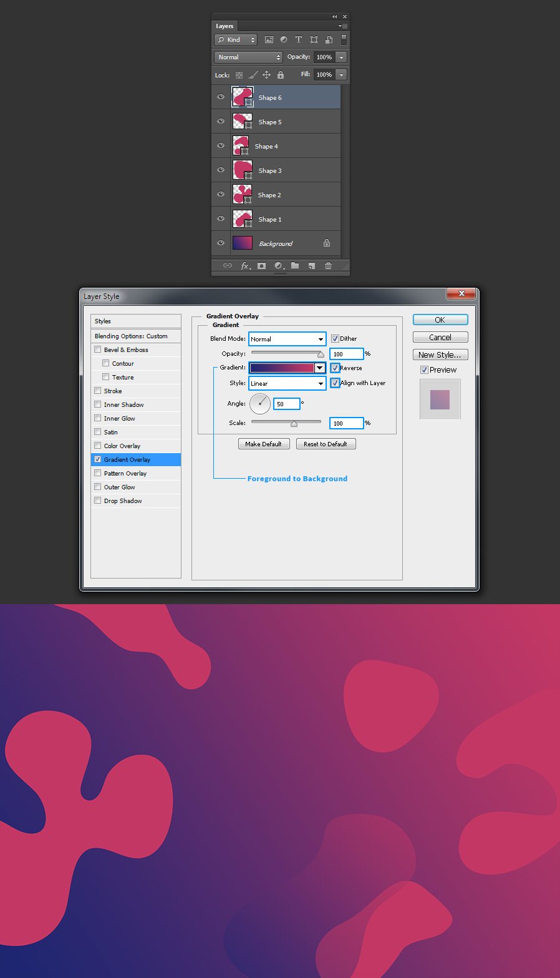Toggle the Reverse gradient checkbox
The image size is (560, 978).
(x=335, y=368)
